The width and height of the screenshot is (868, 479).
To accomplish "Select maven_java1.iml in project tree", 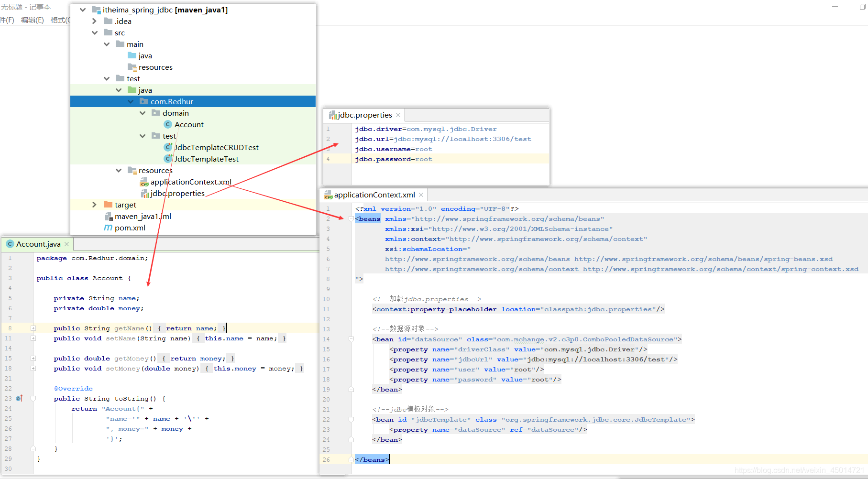I will pyautogui.click(x=143, y=216).
